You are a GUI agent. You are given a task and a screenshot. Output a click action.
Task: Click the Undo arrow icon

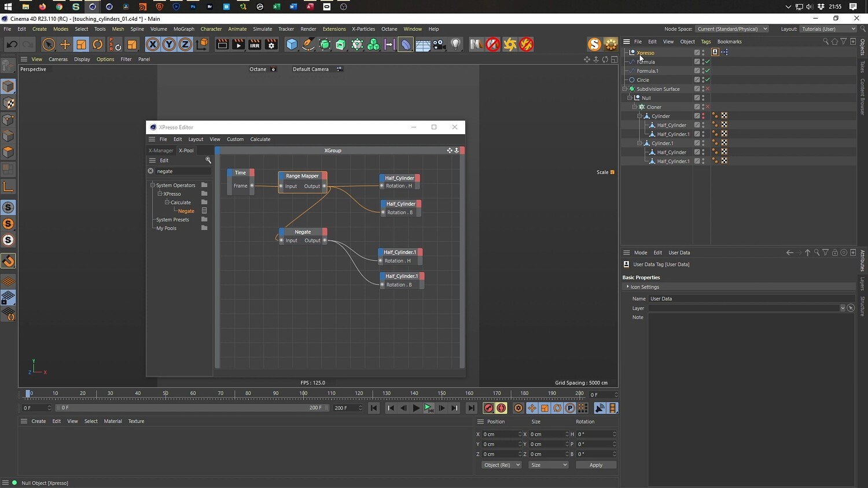(12, 45)
